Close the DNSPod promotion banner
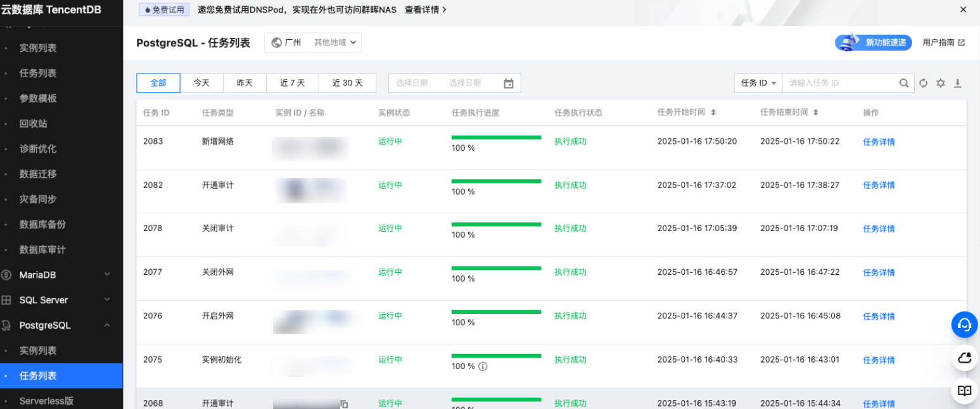This screenshot has width=980, height=409. coord(963,9)
